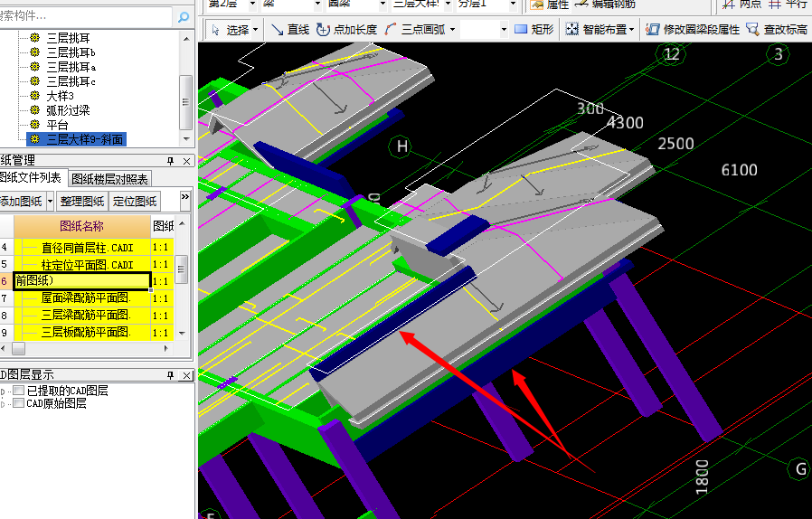Switch to the 图纸楼层对照表 tab
The image size is (812, 519).
tap(109, 179)
